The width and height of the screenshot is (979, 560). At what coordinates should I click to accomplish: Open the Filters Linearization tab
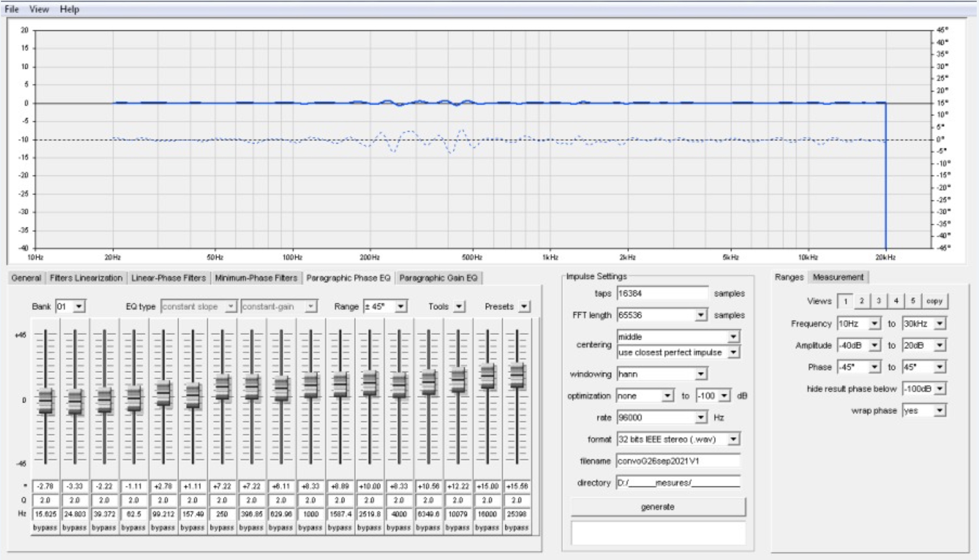tap(86, 278)
